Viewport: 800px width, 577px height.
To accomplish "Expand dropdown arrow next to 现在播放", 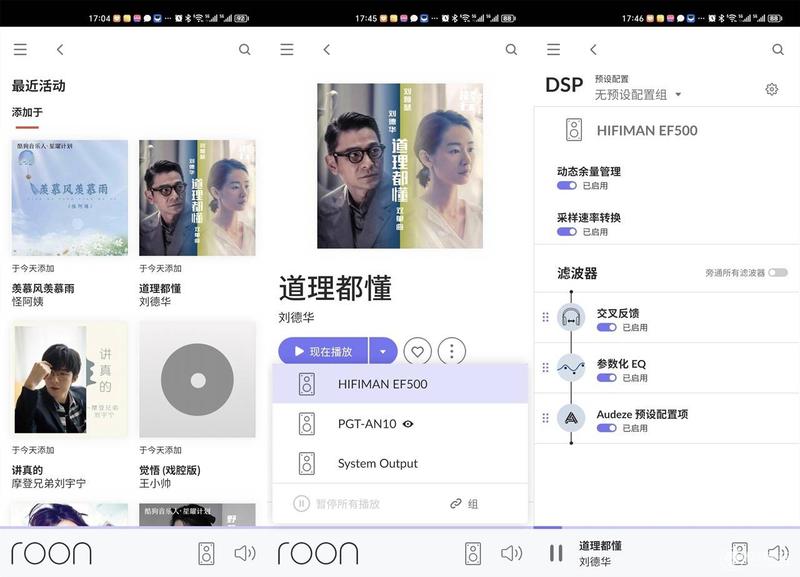I will click(x=383, y=352).
